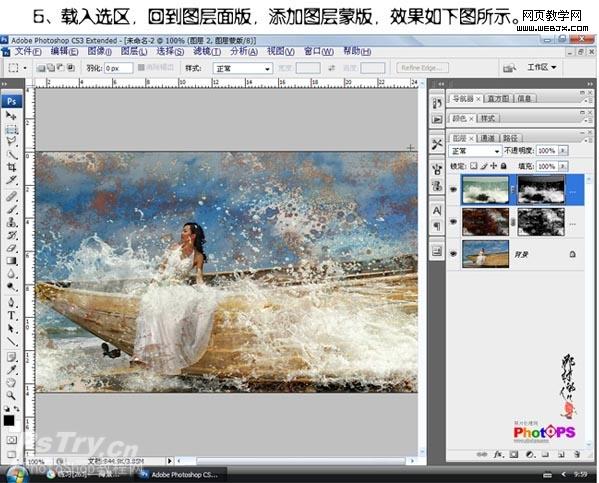Select the Slice tool
The image size is (599, 483).
pyautogui.click(x=11, y=180)
